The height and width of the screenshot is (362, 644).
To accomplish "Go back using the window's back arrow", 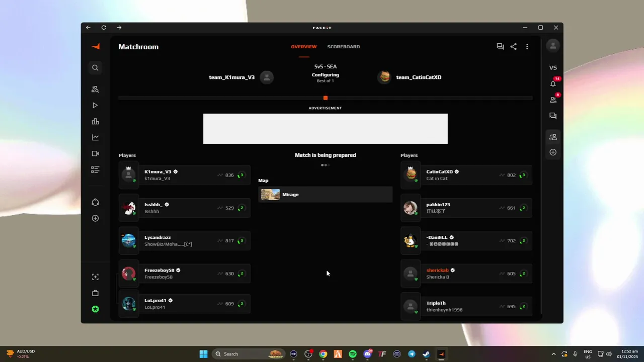I will (x=88, y=28).
